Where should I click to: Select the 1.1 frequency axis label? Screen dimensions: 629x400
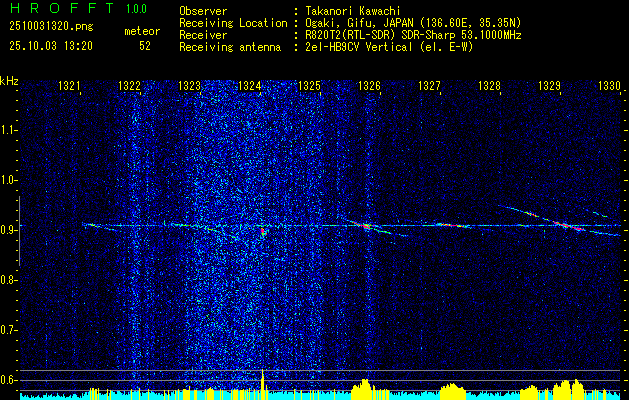pos(8,130)
